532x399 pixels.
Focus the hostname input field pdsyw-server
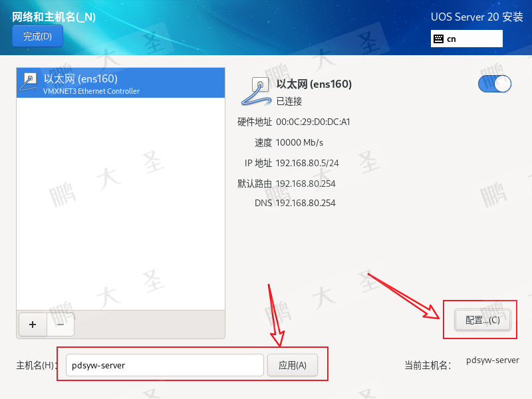click(164, 365)
